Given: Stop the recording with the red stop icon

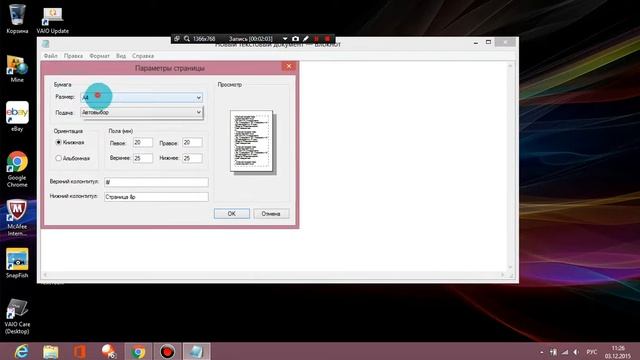Looking at the screenshot, I should coord(327,39).
